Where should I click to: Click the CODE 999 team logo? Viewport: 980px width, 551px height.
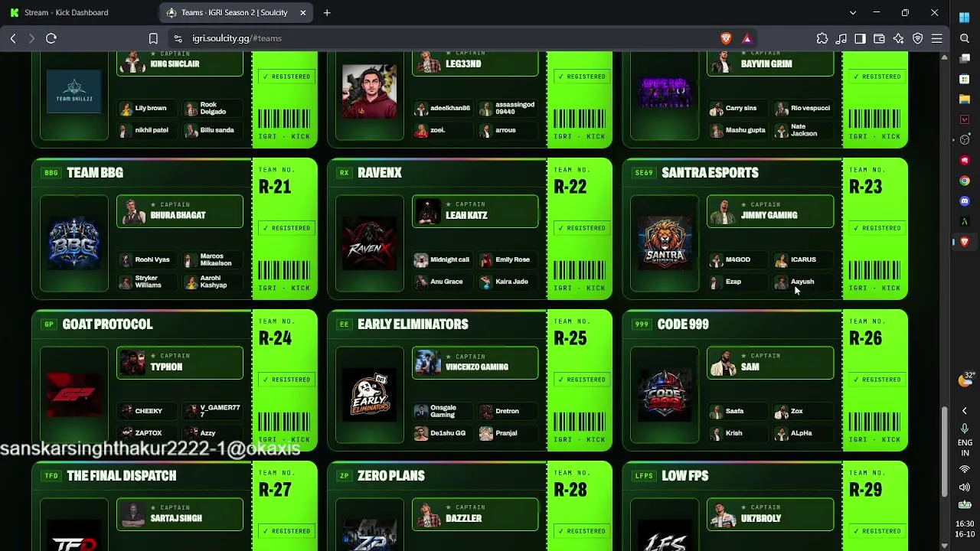click(x=665, y=395)
